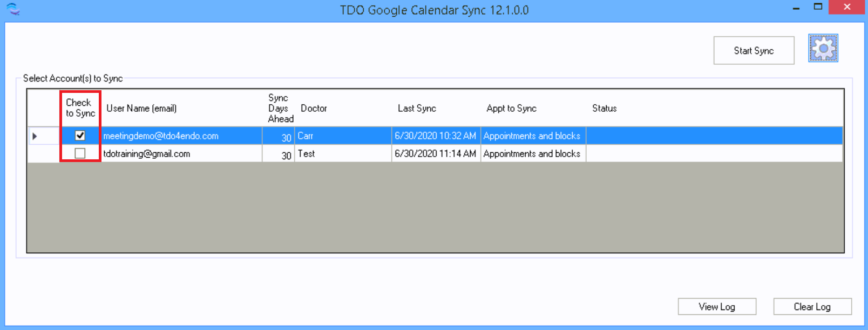The image size is (868, 330).
Task: Click the row selector arrow for the first row
Action: click(35, 136)
